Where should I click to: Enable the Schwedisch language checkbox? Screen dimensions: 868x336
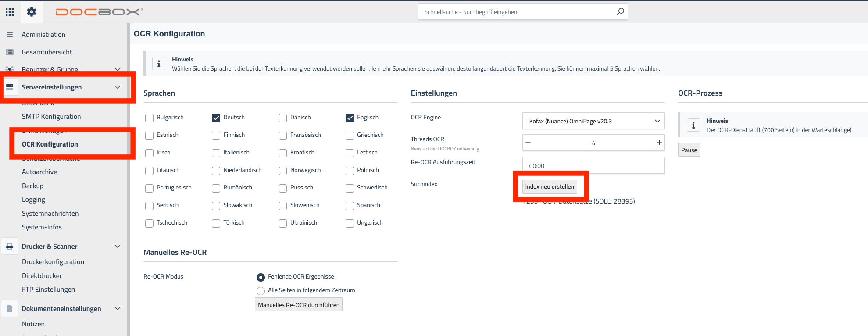tap(350, 188)
